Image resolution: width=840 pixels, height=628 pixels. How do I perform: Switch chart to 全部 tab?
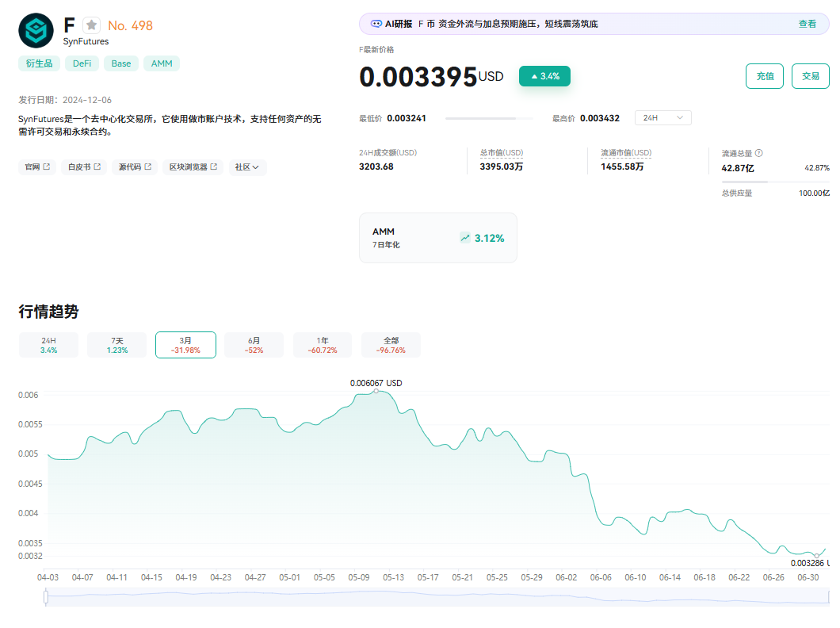(391, 345)
